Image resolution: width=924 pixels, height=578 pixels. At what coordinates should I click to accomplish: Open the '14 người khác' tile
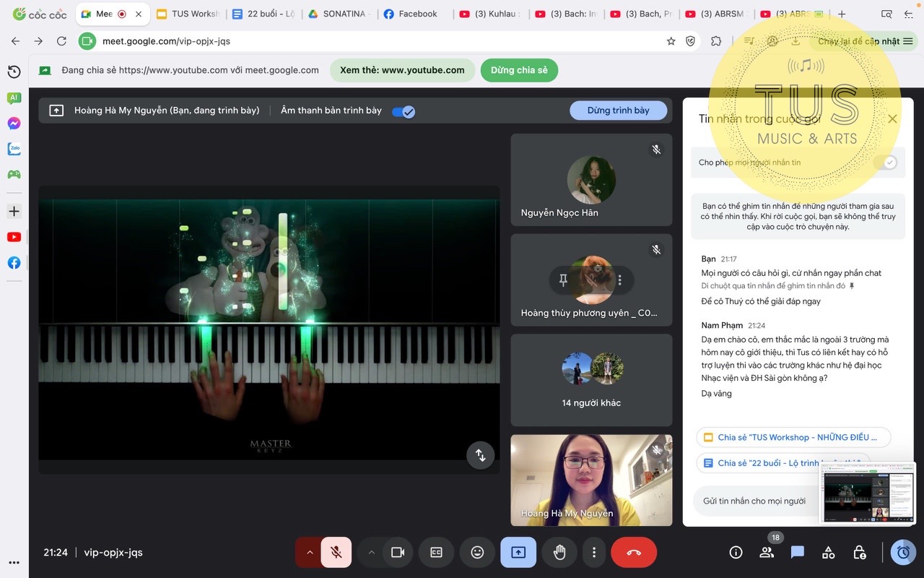[x=591, y=380]
